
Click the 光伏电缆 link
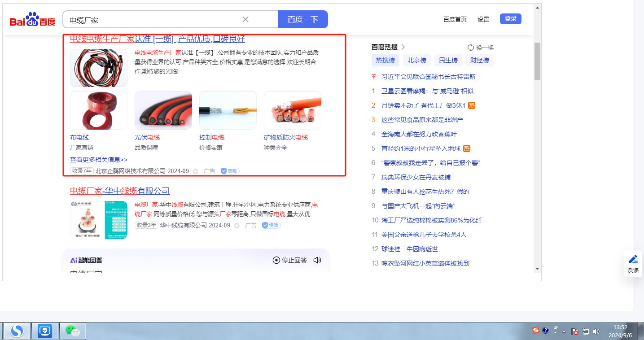[x=147, y=137]
